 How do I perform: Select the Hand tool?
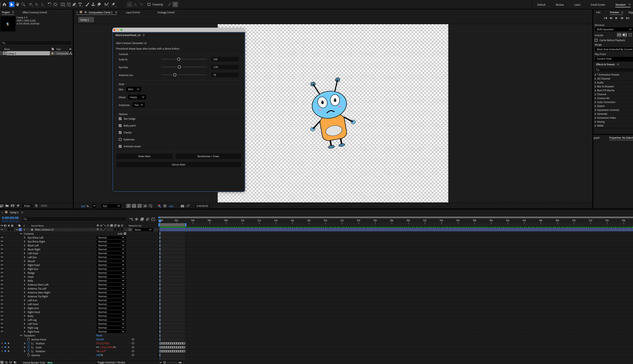point(18,4)
